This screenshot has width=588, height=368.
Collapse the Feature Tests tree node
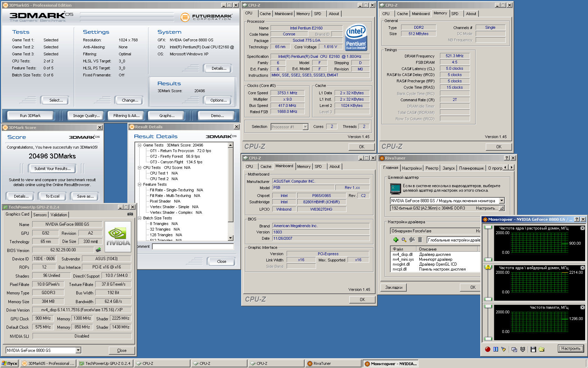click(139, 184)
